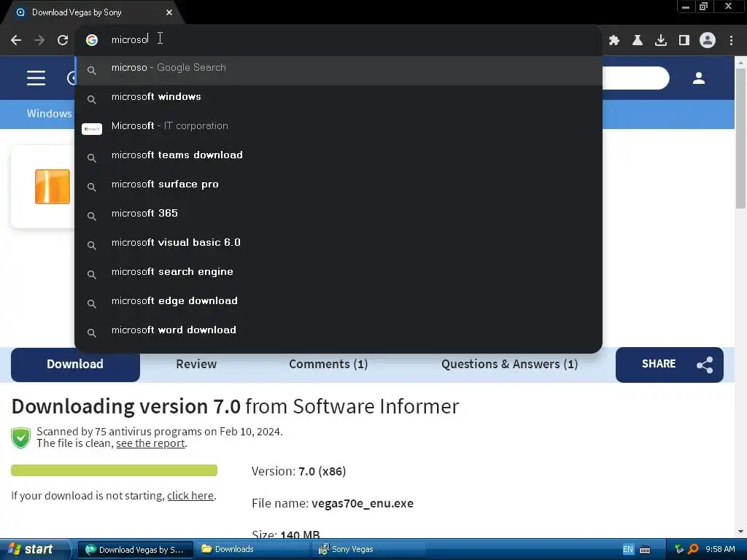Click the scrollbar down arrow
The image size is (747, 560).
click(741, 532)
